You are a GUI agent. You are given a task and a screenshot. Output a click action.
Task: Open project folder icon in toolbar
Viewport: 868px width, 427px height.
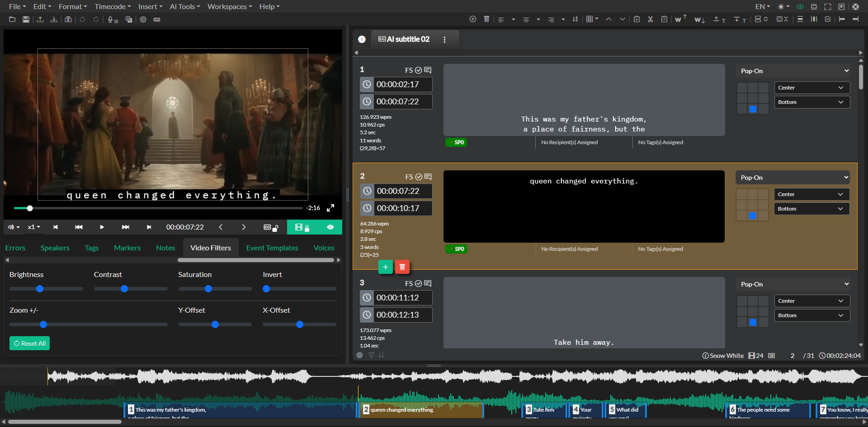coord(12,19)
